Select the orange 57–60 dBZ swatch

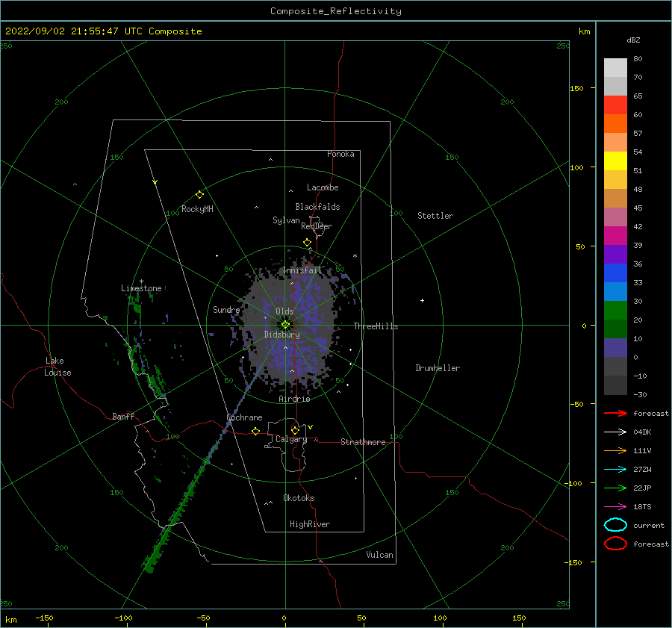click(x=615, y=123)
